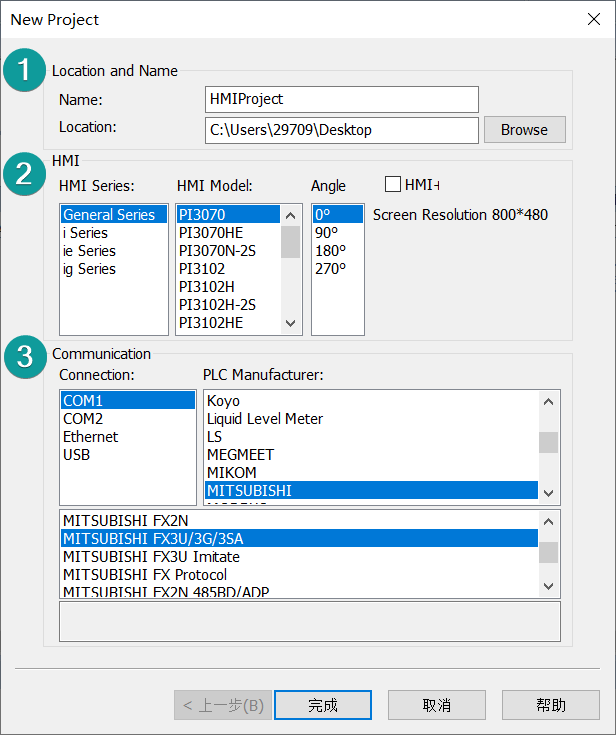
Task: Set screen angle to 90°
Action: point(329,233)
